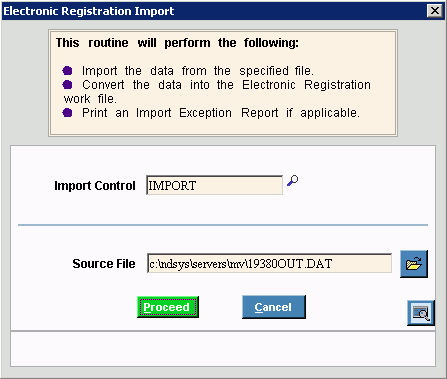
Task: Click the Electronic Registration Import title bar
Action: (x=213, y=11)
